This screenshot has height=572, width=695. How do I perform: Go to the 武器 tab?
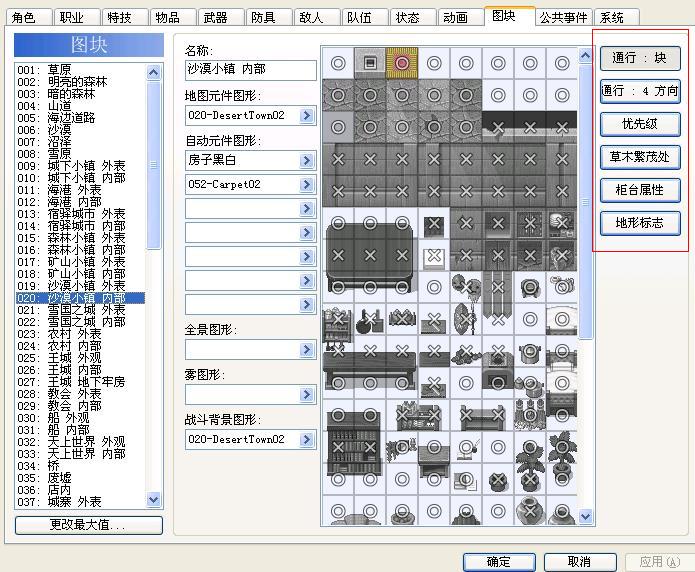[x=219, y=17]
